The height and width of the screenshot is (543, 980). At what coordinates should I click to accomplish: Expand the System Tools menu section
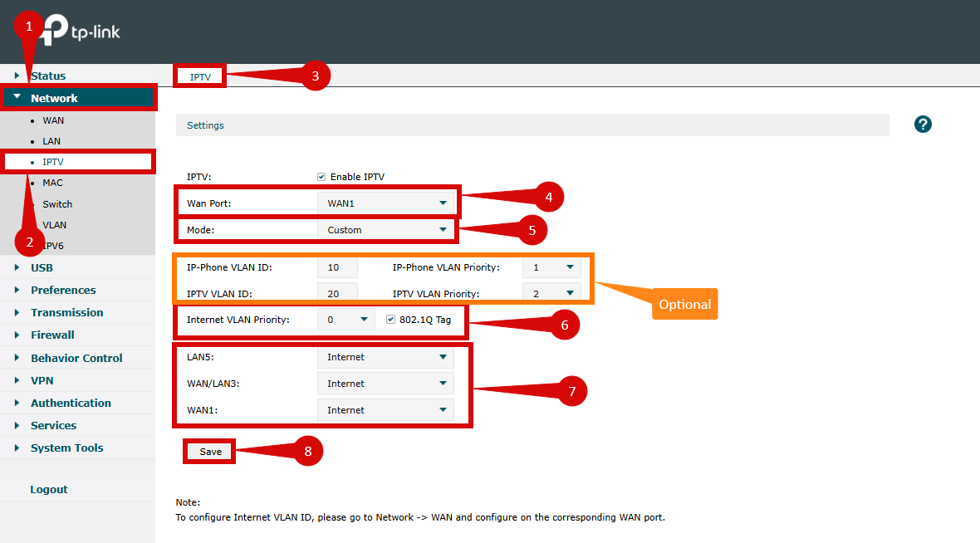66,448
